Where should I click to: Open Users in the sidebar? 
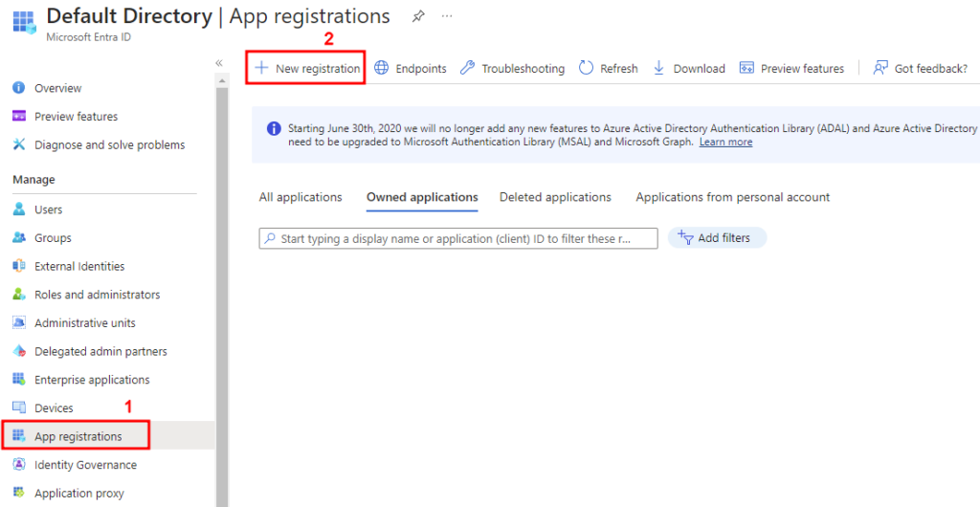(48, 209)
